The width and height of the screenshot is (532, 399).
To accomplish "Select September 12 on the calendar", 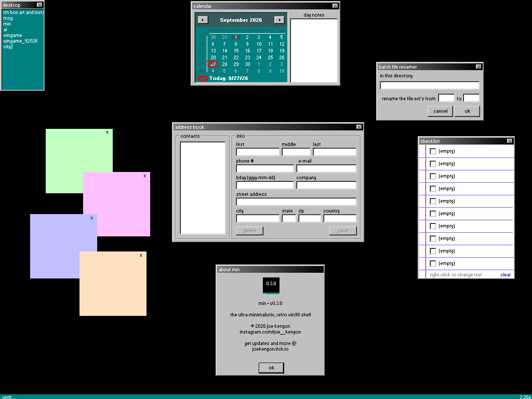I will coord(282,44).
